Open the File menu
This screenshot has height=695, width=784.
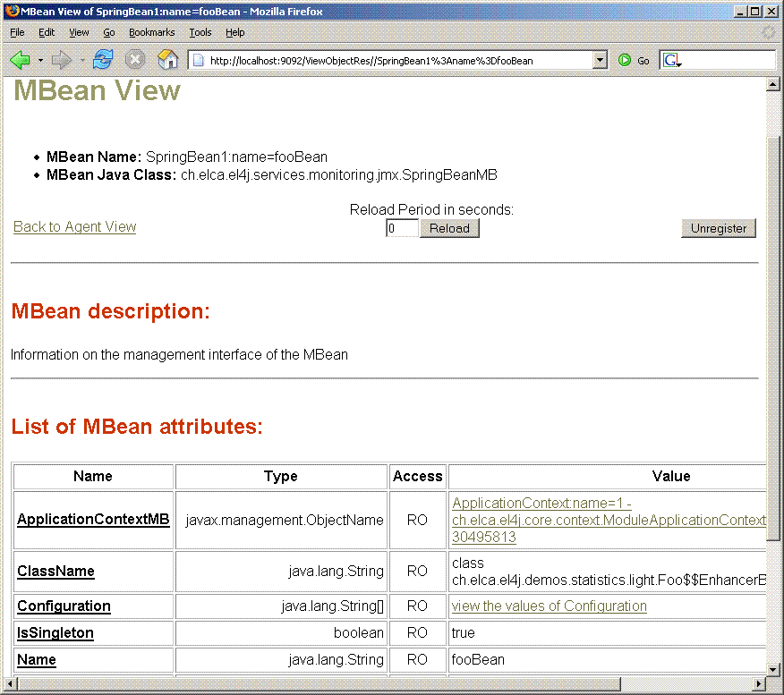[17, 32]
